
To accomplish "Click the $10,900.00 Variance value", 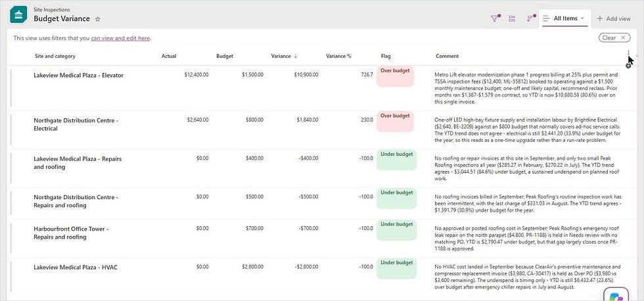I will (x=306, y=75).
